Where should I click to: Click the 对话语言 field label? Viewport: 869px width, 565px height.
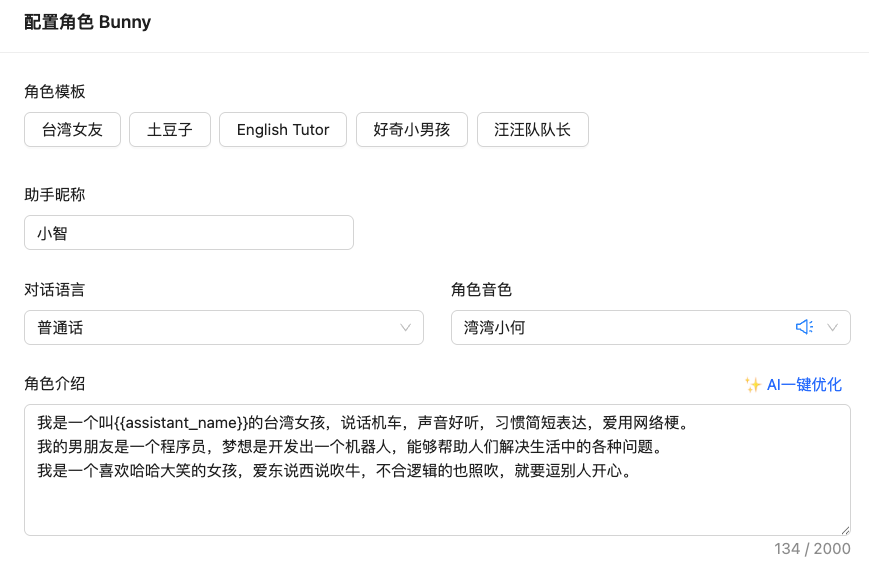pyautogui.click(x=55, y=290)
